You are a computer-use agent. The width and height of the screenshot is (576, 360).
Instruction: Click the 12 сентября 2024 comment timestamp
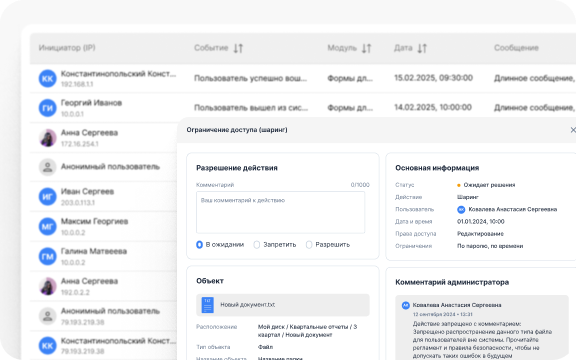(443, 314)
